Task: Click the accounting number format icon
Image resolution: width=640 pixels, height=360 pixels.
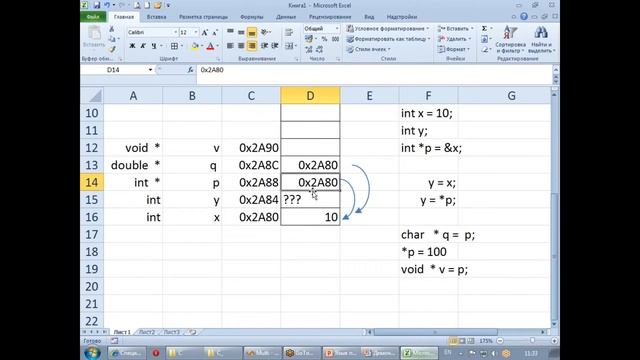Action: point(309,39)
